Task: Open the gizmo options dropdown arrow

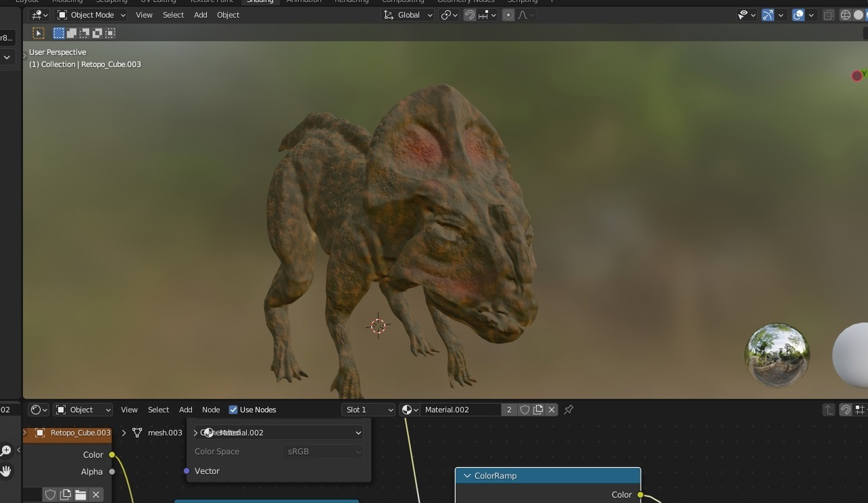Action: (781, 15)
